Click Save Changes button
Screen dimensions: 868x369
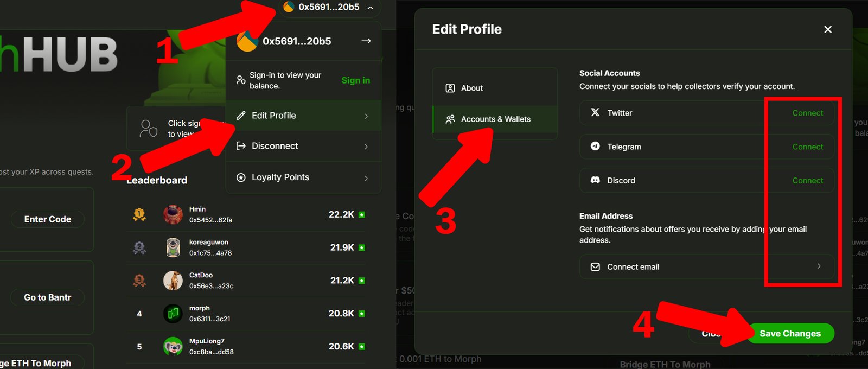tap(790, 333)
